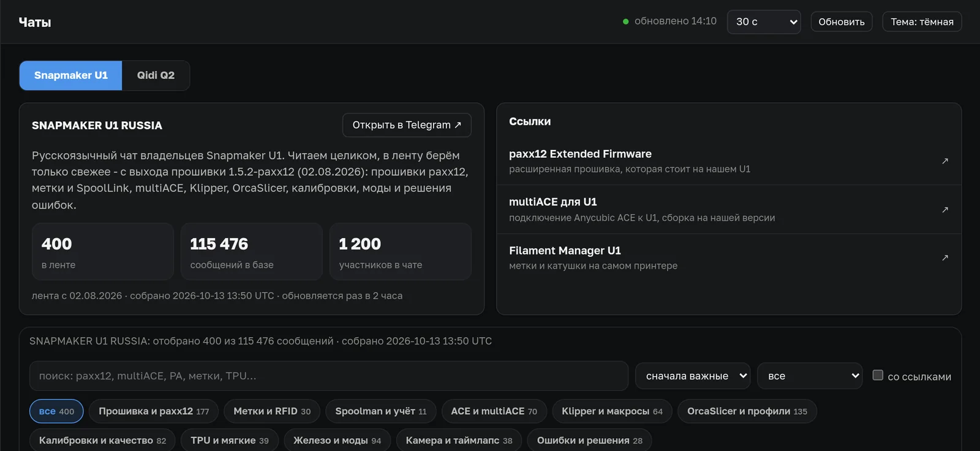This screenshot has height=451, width=980.
Task: Click the Обновить button
Action: click(842, 22)
